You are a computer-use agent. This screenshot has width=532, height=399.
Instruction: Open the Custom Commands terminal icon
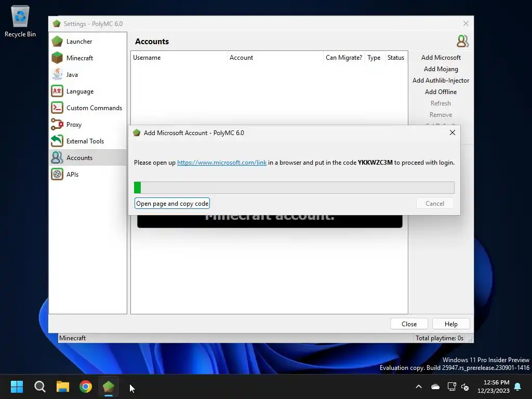click(x=57, y=108)
